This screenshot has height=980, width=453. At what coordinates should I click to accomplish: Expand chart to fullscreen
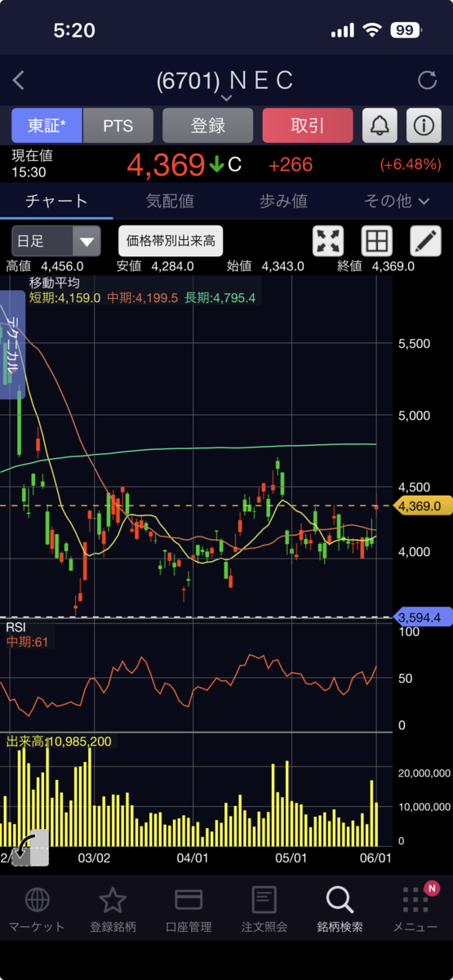point(328,241)
